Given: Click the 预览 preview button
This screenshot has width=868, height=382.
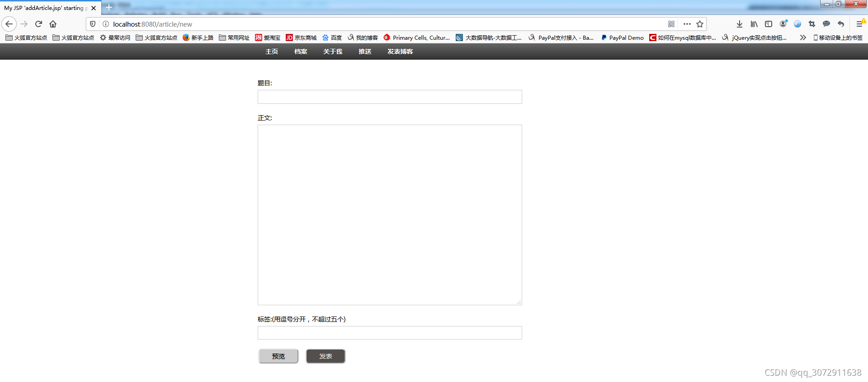Looking at the screenshot, I should [278, 356].
